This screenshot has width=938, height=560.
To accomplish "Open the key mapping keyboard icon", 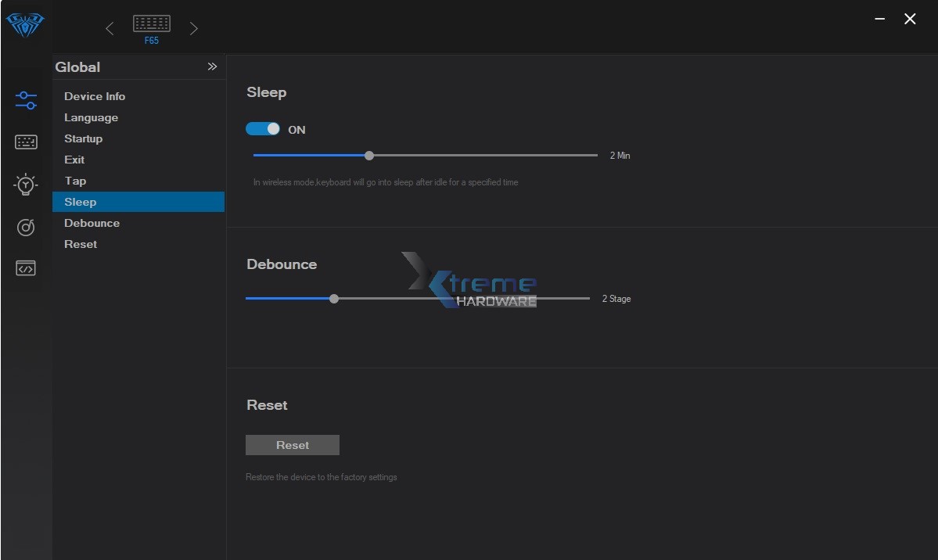I will point(26,142).
